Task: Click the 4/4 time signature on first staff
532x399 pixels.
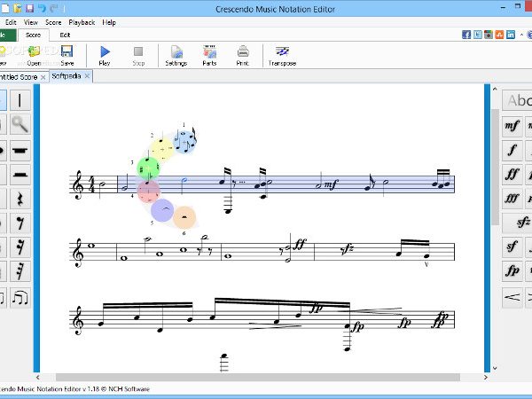Action: click(x=91, y=184)
